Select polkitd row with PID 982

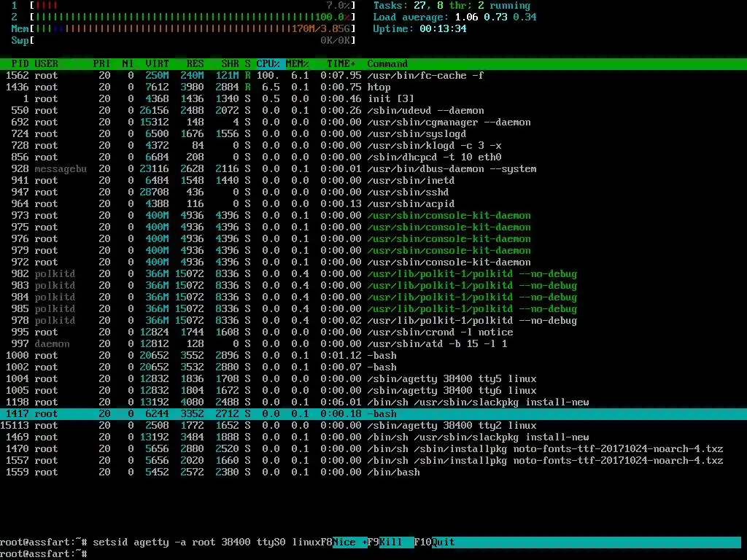click(x=373, y=274)
